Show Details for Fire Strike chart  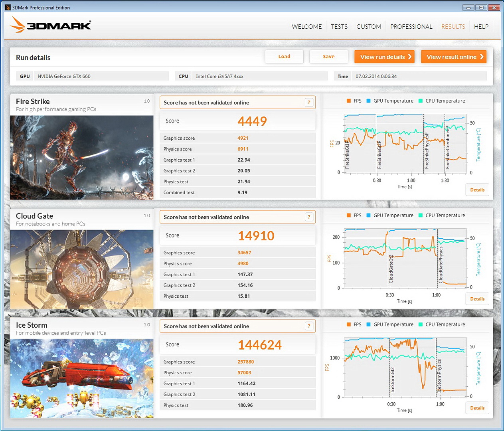[x=477, y=190]
